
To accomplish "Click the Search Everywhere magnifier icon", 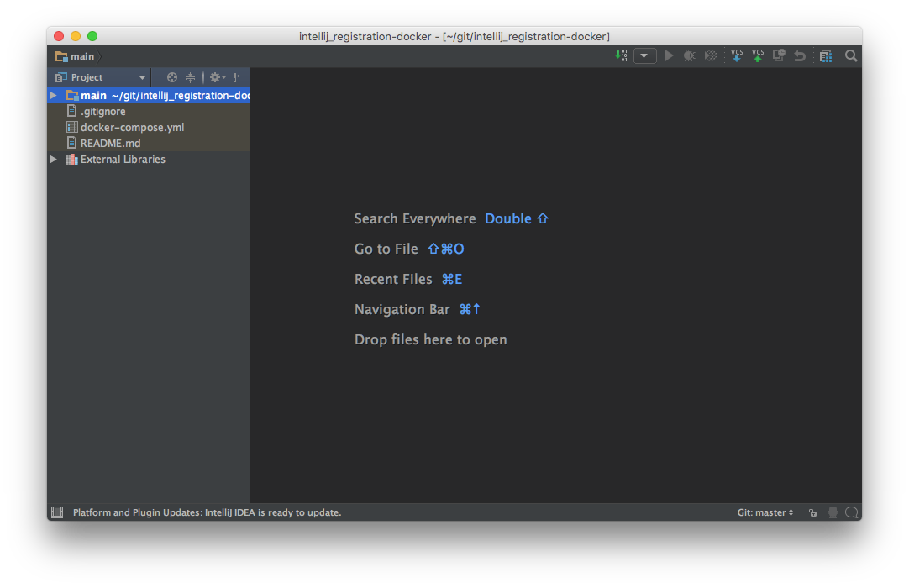I will pyautogui.click(x=851, y=56).
